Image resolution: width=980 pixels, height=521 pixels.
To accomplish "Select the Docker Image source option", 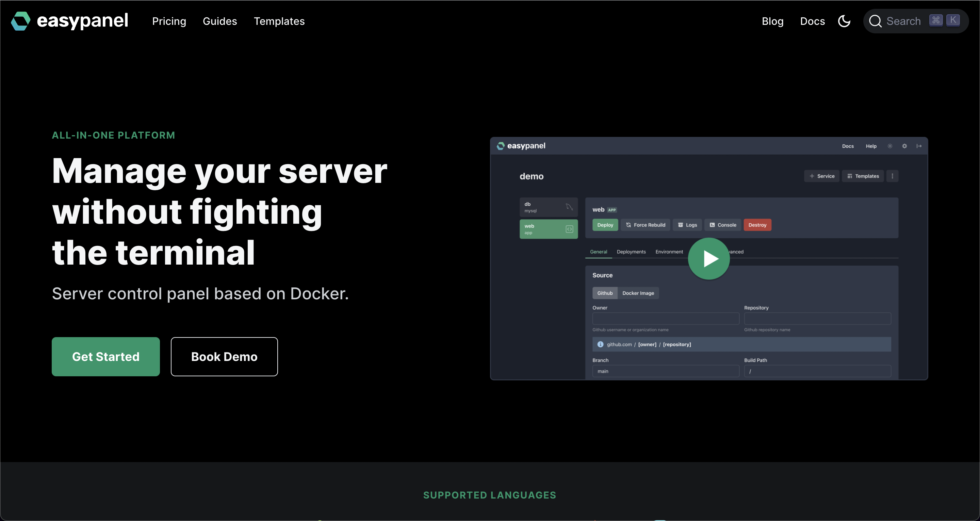I will point(638,293).
